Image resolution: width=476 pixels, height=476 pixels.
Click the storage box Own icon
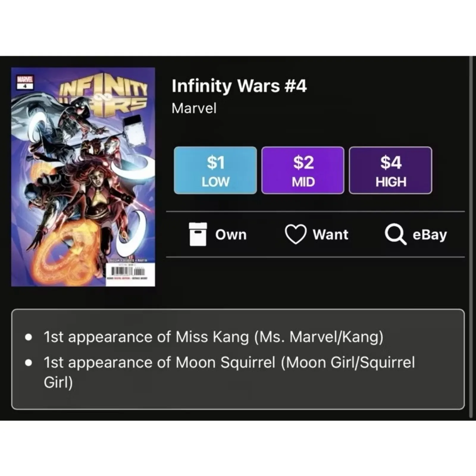click(x=198, y=234)
